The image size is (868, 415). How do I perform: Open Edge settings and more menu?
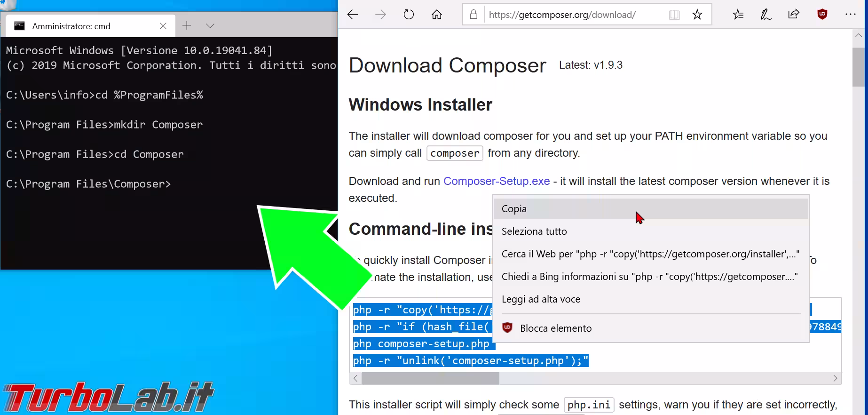click(851, 15)
